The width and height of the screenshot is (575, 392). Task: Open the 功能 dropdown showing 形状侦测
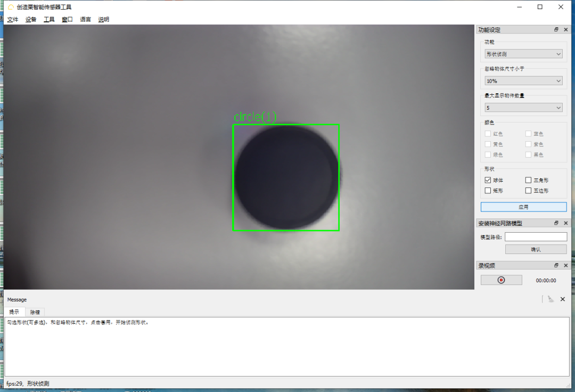click(x=523, y=54)
